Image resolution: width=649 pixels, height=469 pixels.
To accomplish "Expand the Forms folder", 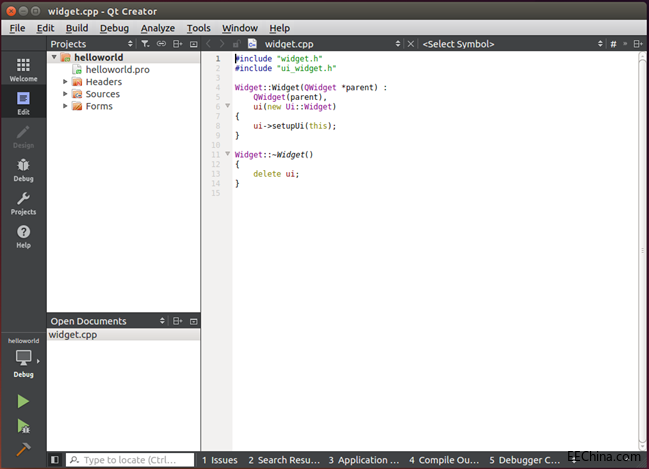I will click(x=65, y=106).
